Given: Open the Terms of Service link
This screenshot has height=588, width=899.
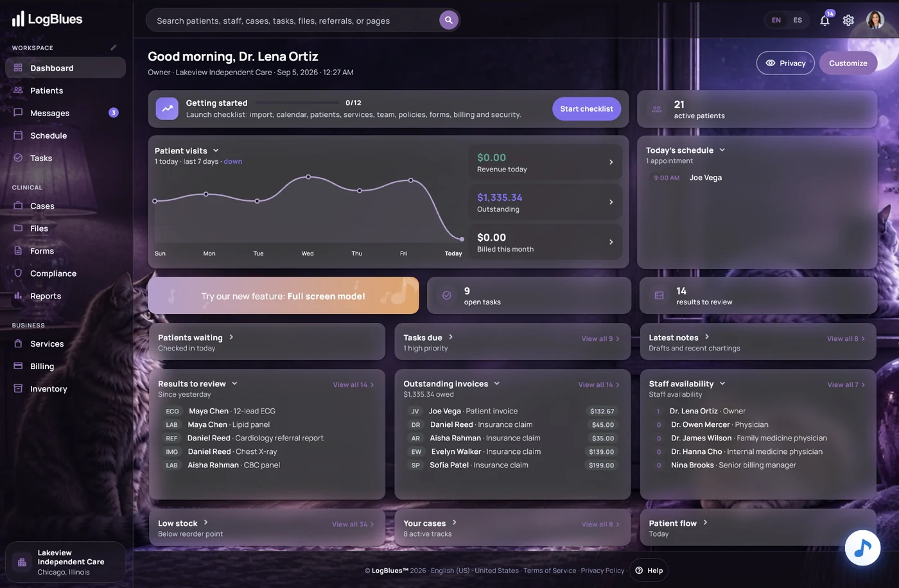Looking at the screenshot, I should point(550,570).
